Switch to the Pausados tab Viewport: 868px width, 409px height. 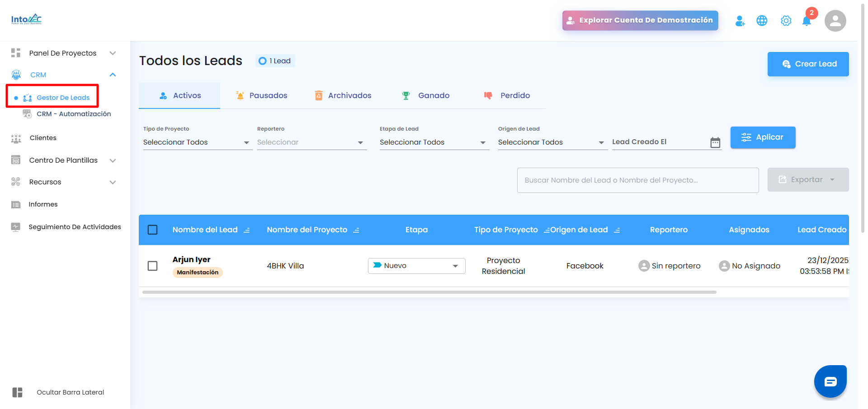(x=262, y=95)
